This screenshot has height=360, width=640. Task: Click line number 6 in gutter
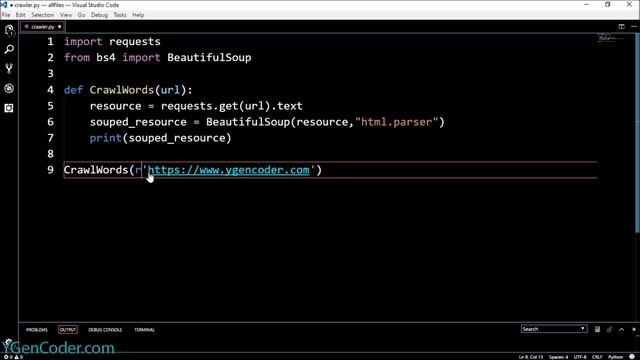pos(50,122)
